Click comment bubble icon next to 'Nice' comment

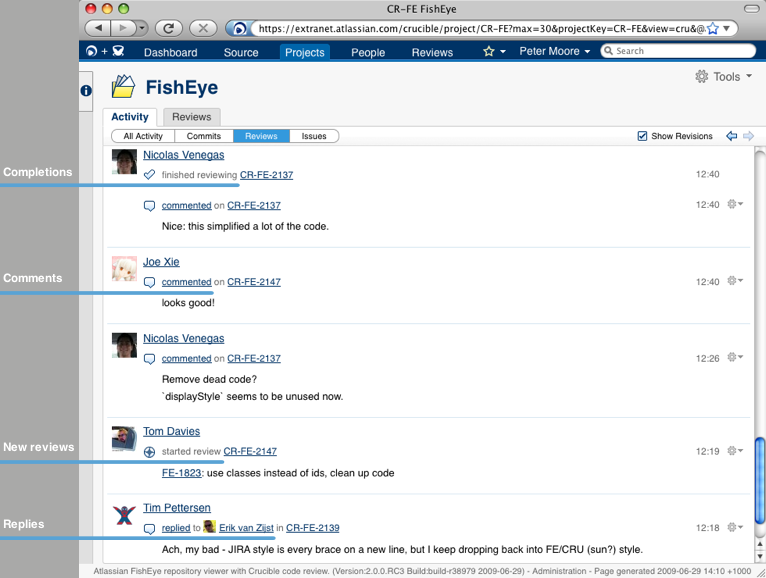tap(149, 206)
